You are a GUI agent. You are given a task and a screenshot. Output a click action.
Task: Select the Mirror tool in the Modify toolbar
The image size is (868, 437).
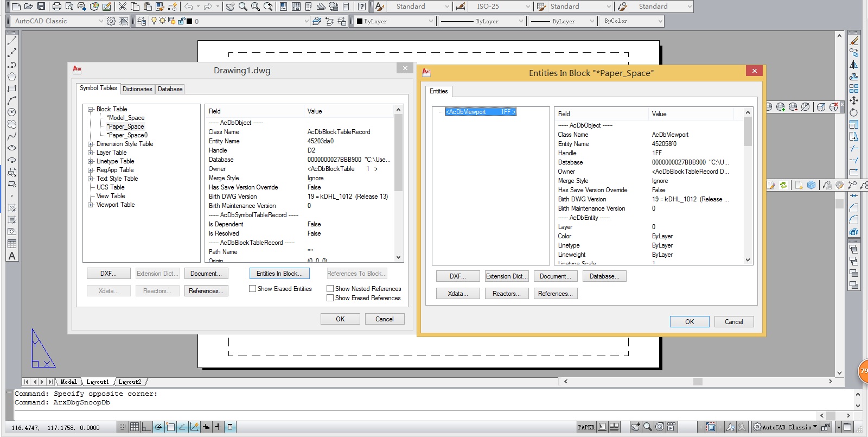click(x=854, y=65)
